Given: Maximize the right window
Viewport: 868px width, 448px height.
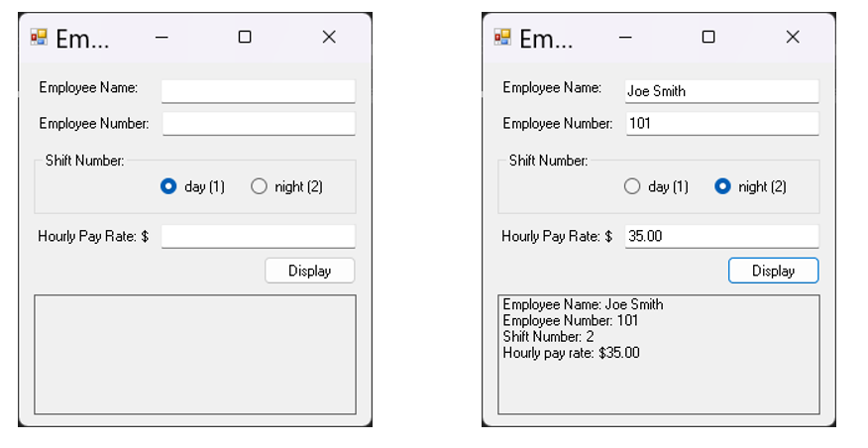Looking at the screenshot, I should 708,37.
